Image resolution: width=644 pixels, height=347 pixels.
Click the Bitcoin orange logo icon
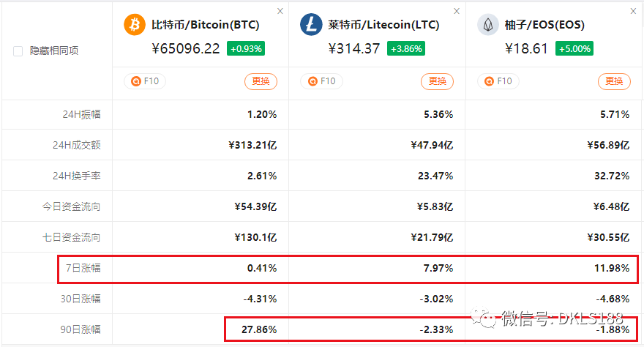coord(134,25)
